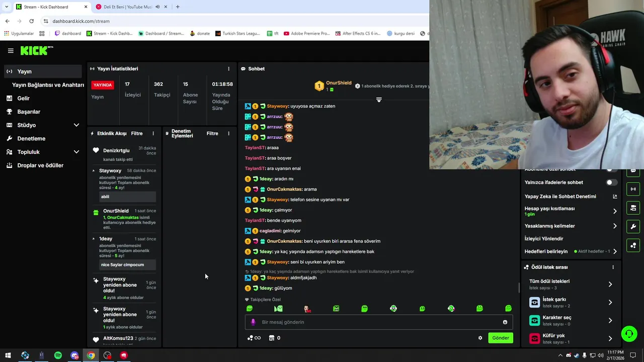Click the channel points infinity icon
644x362 pixels.
coord(254,338)
